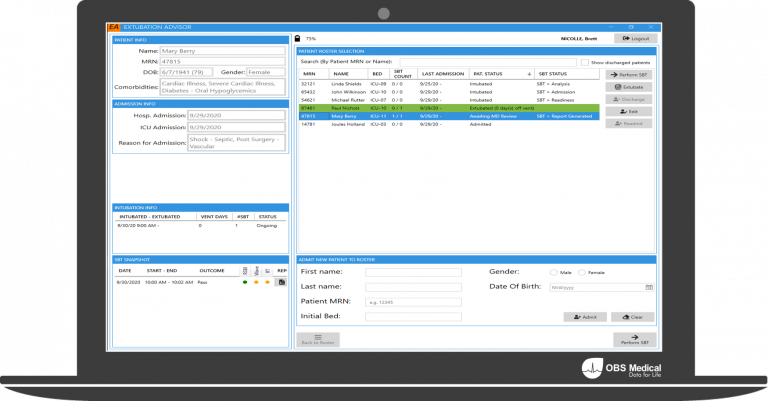Select the Male gender radio button
Screen dimensions: 768x401
coord(553,272)
